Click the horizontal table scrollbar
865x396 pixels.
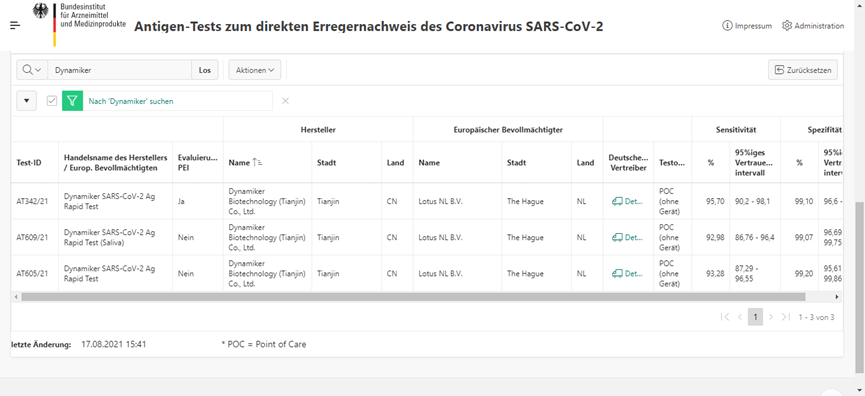[x=413, y=297]
